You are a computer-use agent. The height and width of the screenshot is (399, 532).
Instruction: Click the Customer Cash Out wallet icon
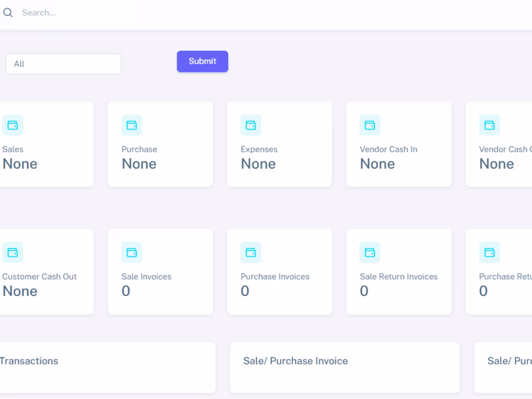click(13, 252)
